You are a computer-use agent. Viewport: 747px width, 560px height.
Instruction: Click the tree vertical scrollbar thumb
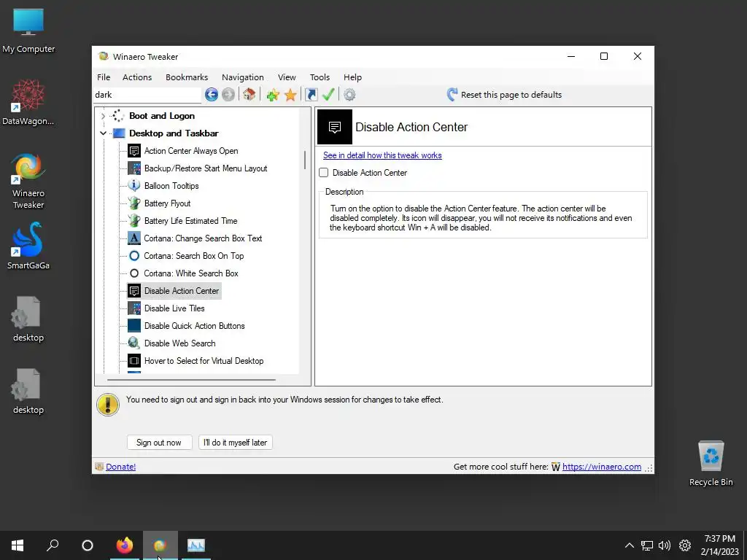click(304, 160)
